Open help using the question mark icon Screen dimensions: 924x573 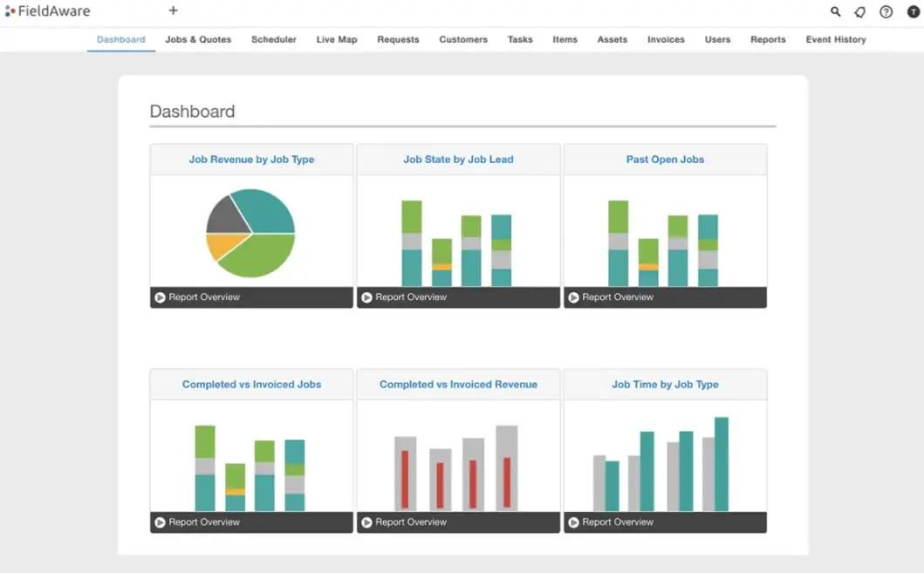[885, 11]
